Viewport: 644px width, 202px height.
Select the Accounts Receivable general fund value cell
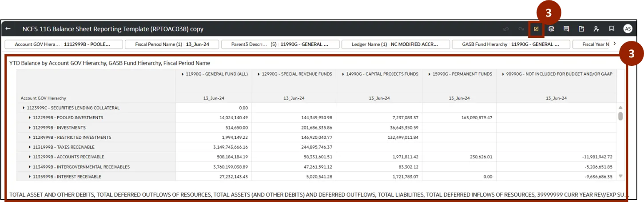point(214,157)
